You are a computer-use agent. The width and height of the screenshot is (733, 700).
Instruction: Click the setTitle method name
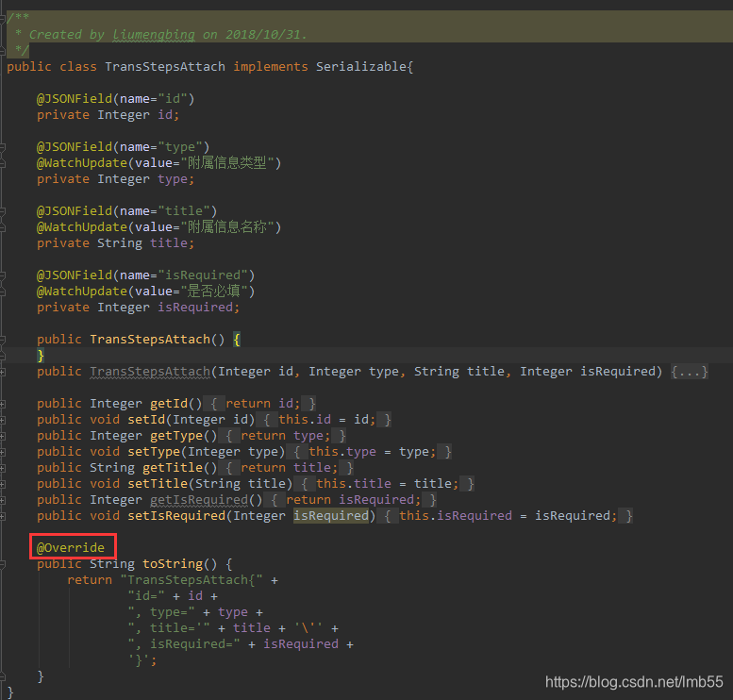157,484
